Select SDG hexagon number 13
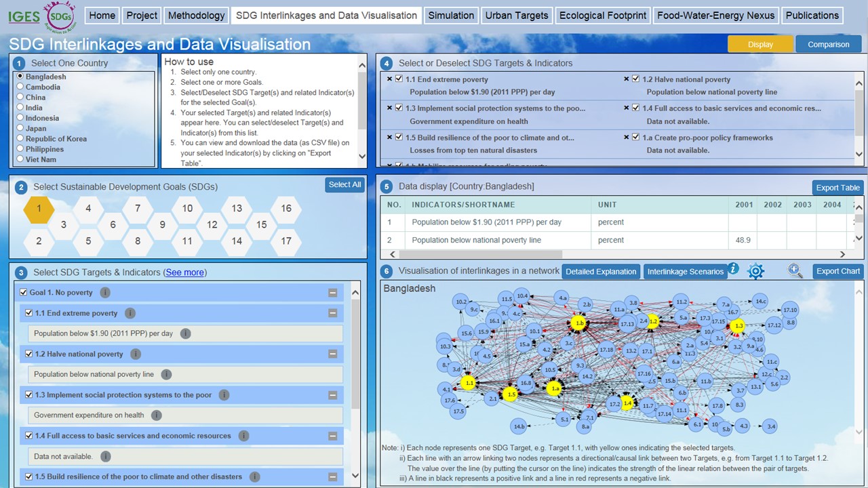Screen dimensions: 868x488 237,209
